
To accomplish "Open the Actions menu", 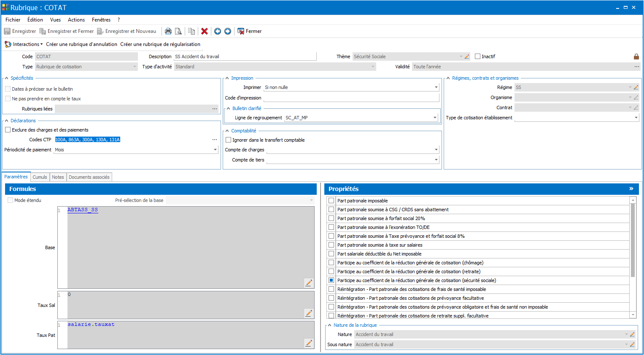I will pos(76,20).
